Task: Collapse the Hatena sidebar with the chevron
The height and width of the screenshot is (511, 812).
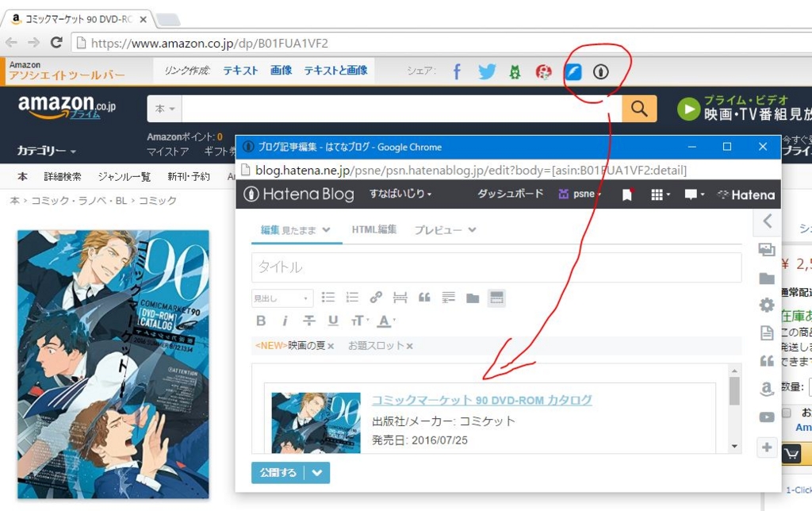Action: point(768,221)
